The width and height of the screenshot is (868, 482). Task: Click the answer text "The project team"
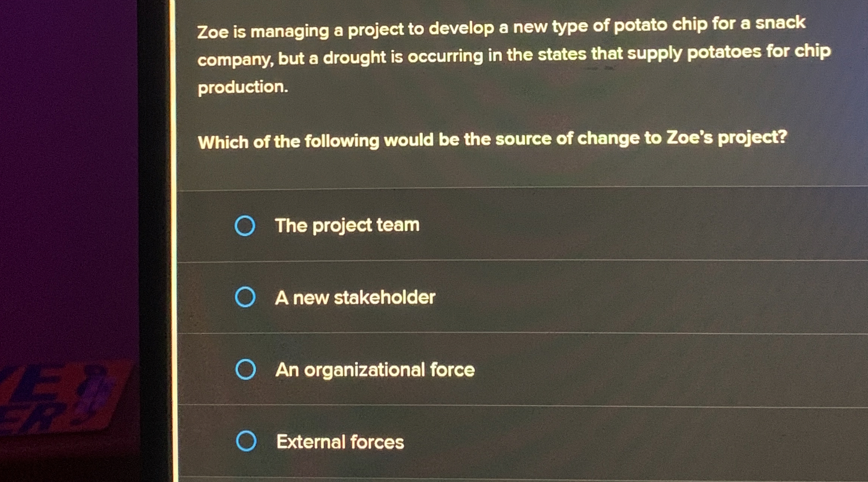347,226
